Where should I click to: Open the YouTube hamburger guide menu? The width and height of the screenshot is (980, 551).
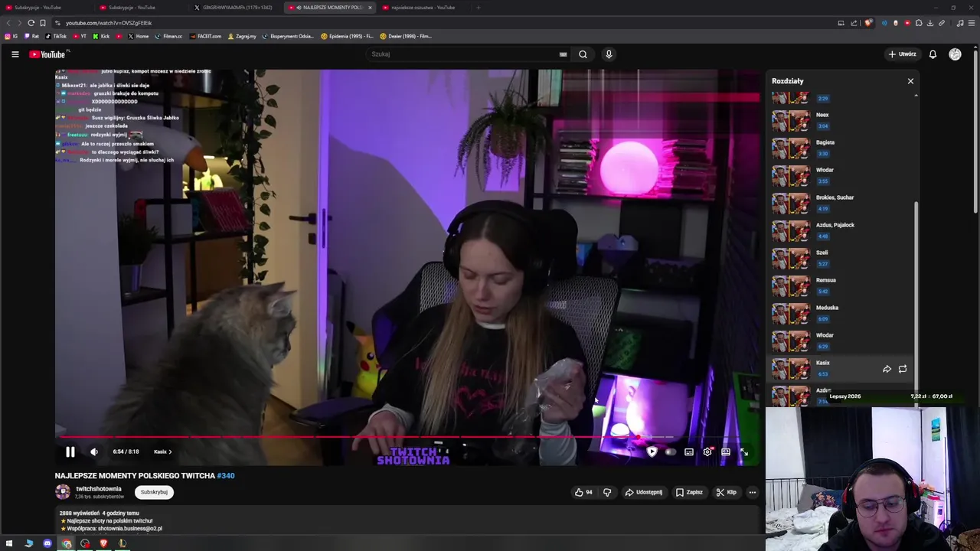click(x=15, y=54)
